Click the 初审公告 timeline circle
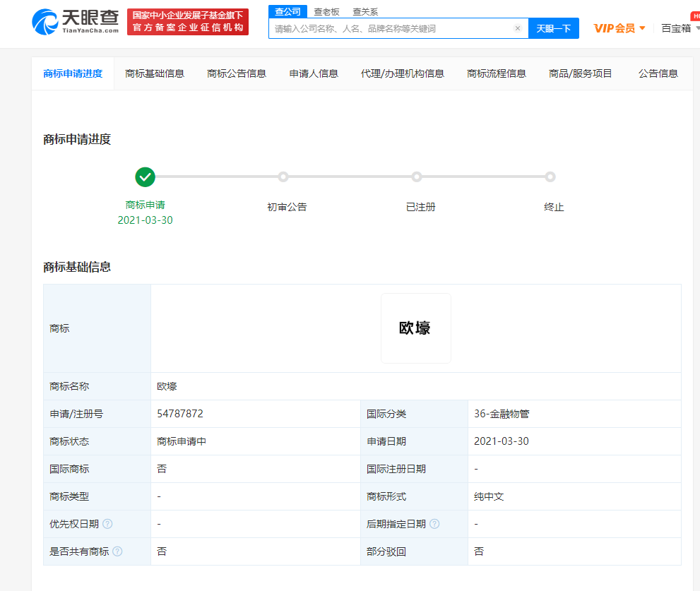This screenshot has height=591, width=700. pyautogui.click(x=283, y=177)
